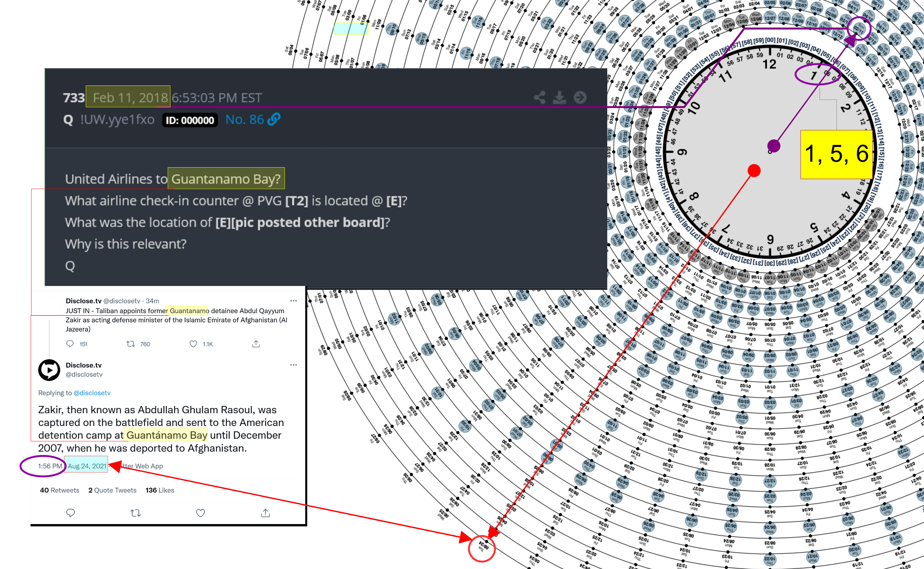The width and height of the screenshot is (924, 569).
Task: Open the 136 Likes list
Action: pos(160,490)
